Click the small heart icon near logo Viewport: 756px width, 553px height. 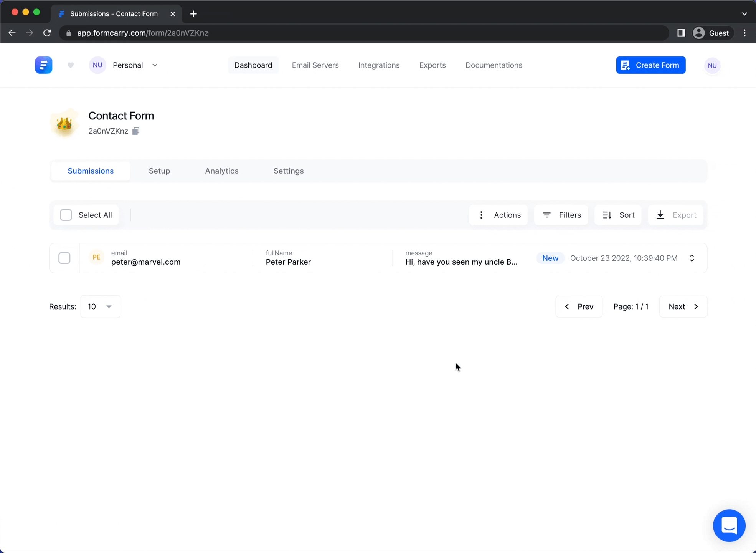[x=71, y=65]
